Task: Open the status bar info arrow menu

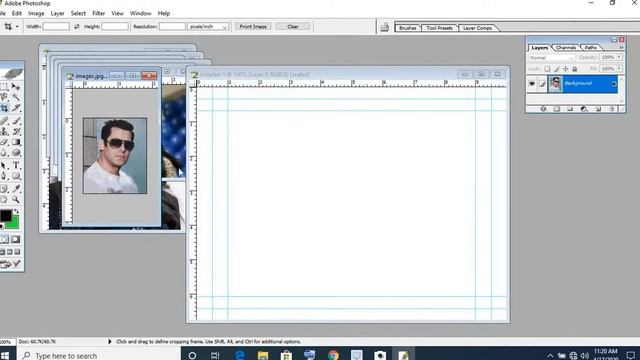Action: [109, 341]
